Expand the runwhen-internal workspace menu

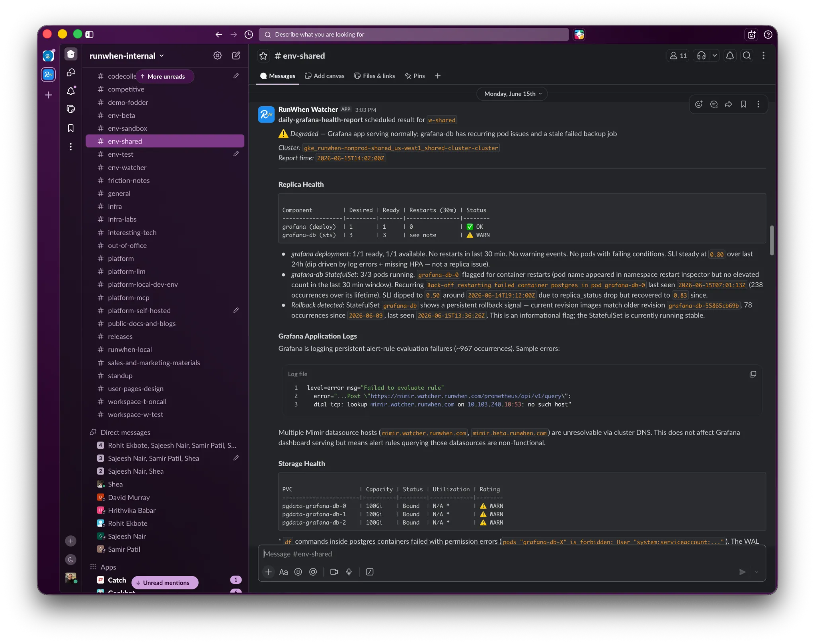point(127,56)
